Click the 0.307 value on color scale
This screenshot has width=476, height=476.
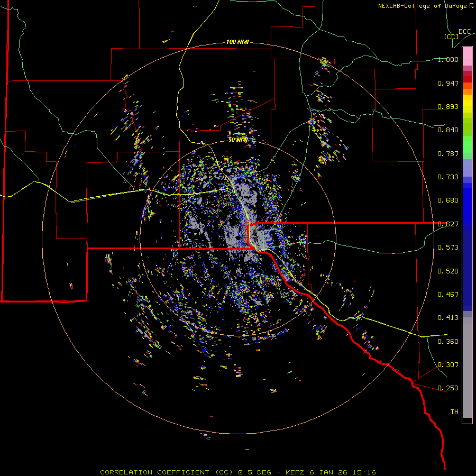448,365
